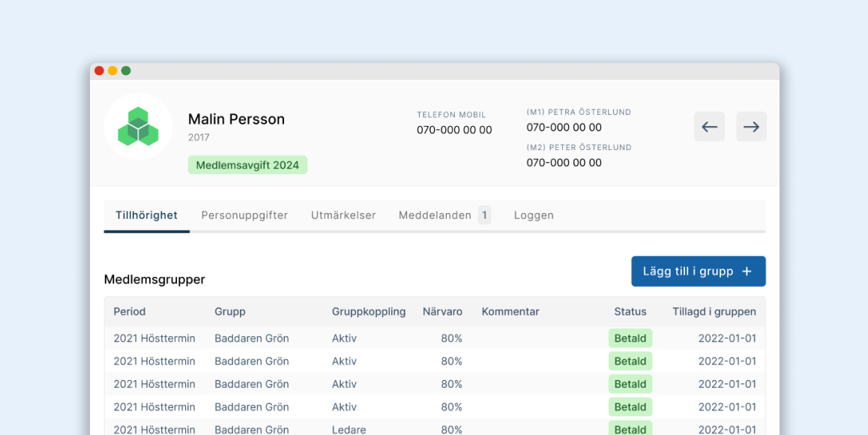Go to next member with right arrow
The width and height of the screenshot is (868, 435).
point(751,127)
